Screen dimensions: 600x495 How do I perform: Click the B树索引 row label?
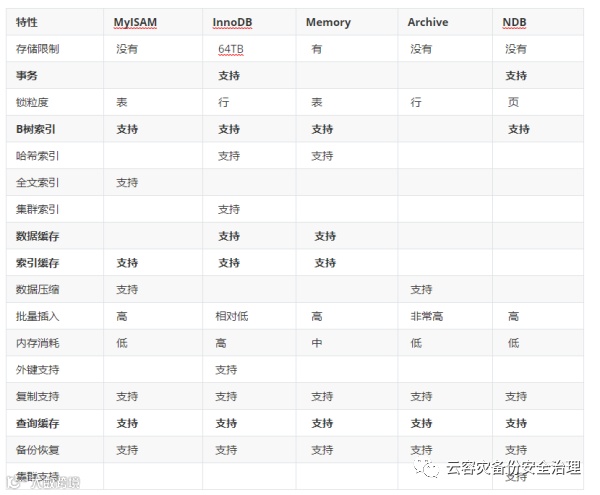[x=36, y=129]
